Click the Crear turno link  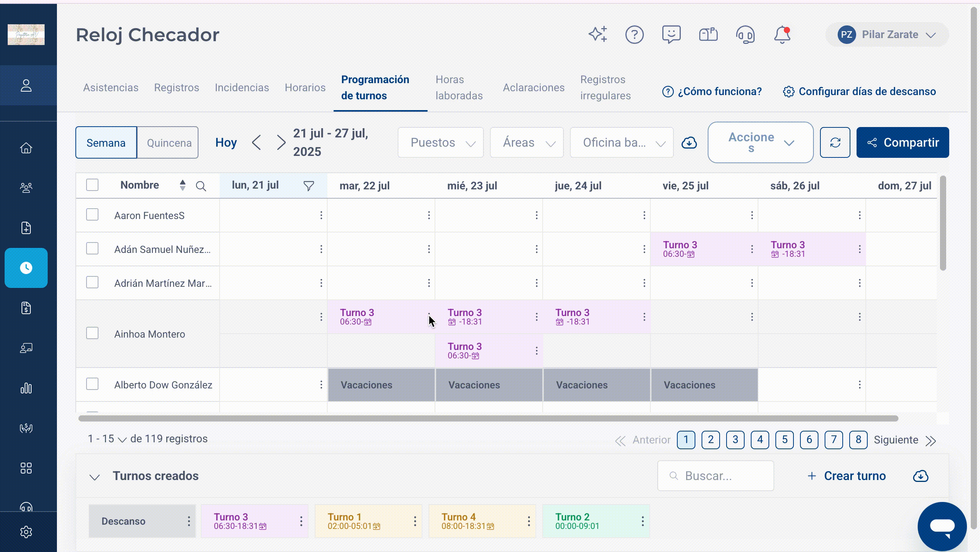click(x=847, y=476)
